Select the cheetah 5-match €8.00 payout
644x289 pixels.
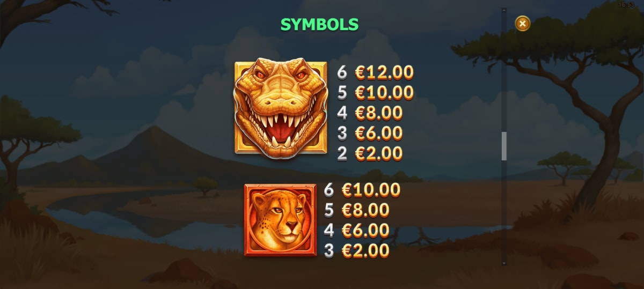(x=357, y=210)
